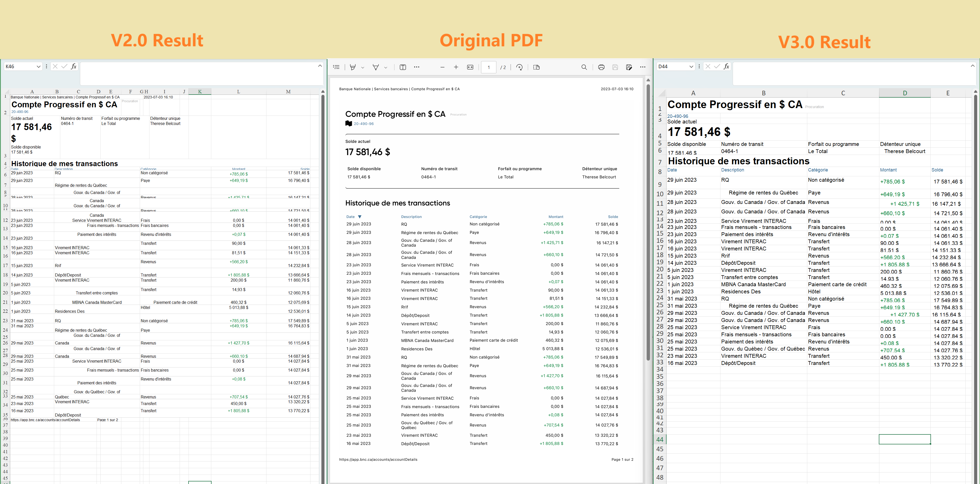Open the D44 name box dropdown
Image resolution: width=980 pixels, height=484 pixels.
[692, 66]
